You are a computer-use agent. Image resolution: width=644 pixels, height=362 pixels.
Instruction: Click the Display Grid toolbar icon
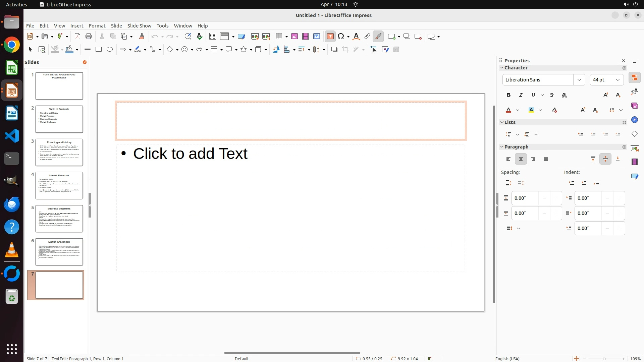point(212,37)
